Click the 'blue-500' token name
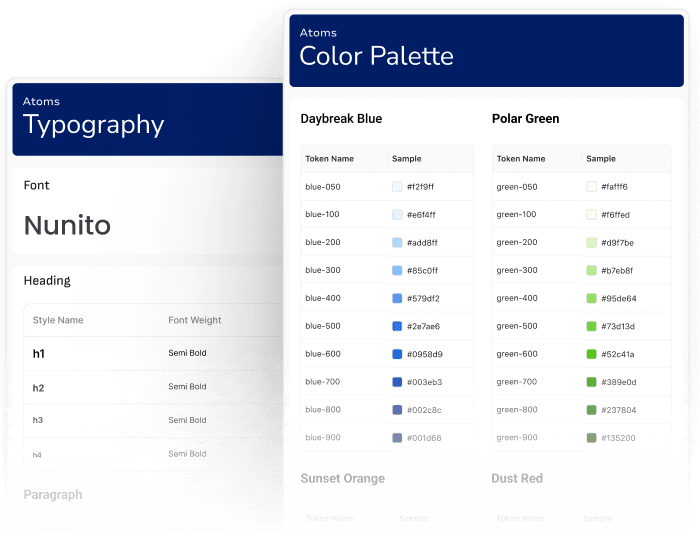 (x=323, y=326)
